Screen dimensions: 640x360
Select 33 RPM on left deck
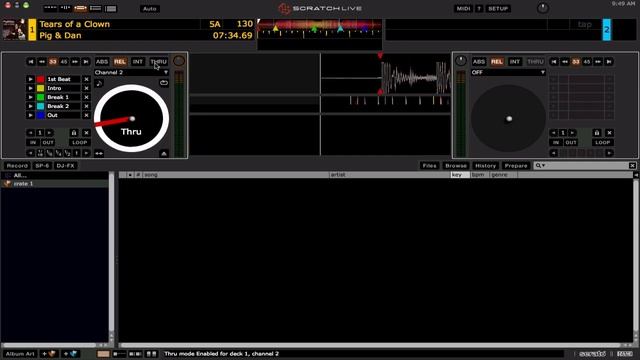click(x=53, y=62)
